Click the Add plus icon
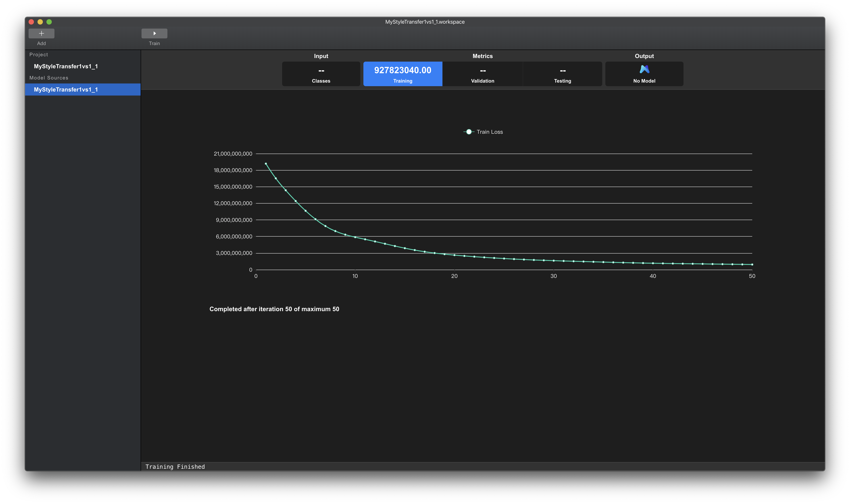 42,33
